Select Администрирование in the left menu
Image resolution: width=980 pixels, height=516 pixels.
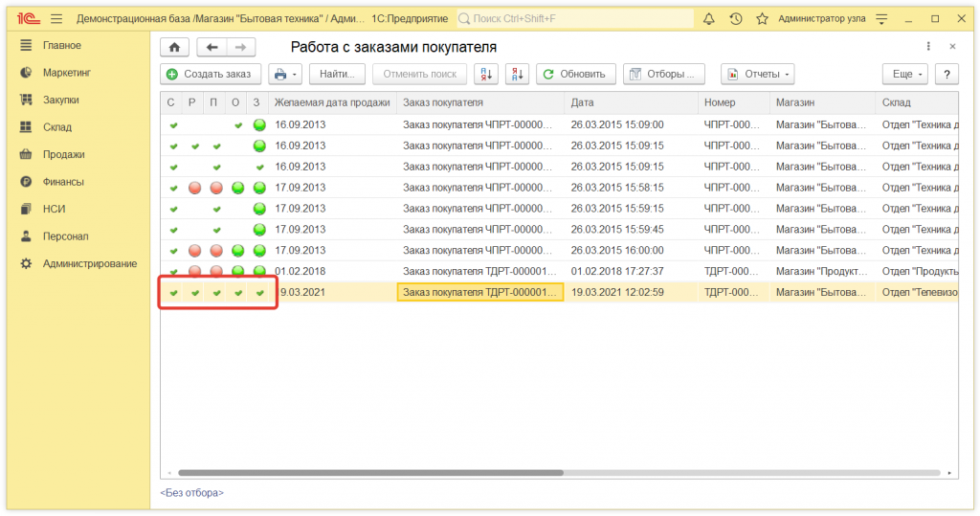tap(89, 263)
